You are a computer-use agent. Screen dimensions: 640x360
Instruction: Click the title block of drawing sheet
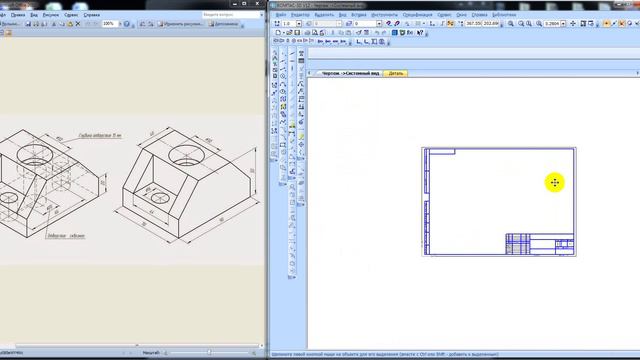[540, 244]
